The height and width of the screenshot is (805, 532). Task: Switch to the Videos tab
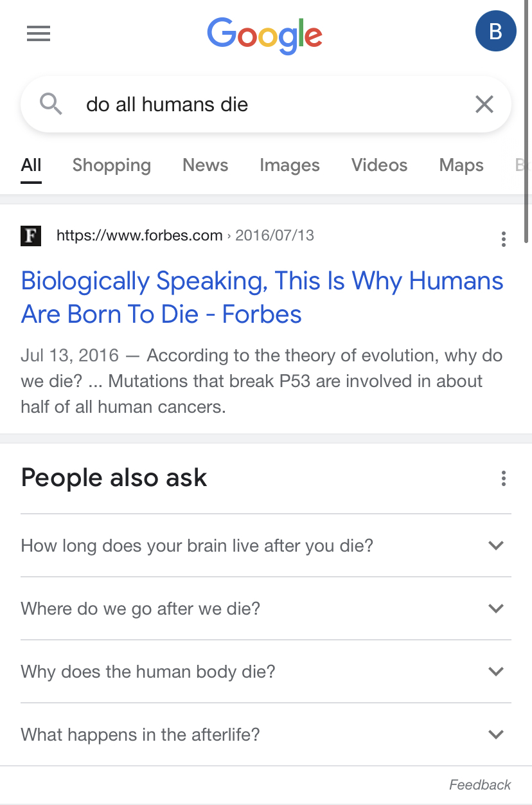coord(380,165)
